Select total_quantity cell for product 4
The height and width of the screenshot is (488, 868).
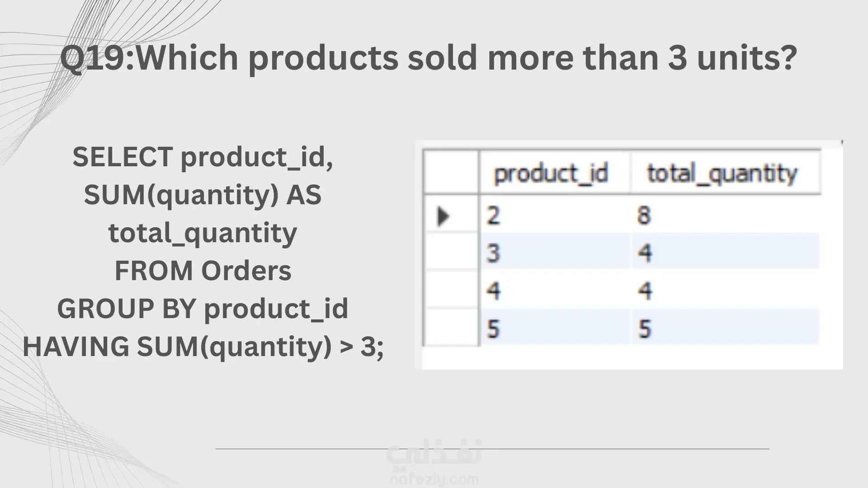[x=725, y=290]
